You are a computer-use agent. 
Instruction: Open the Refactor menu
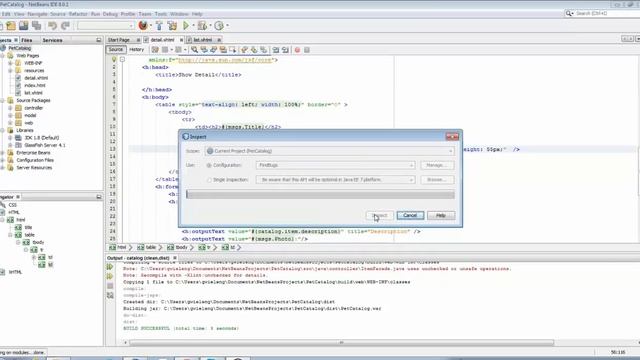78,14
